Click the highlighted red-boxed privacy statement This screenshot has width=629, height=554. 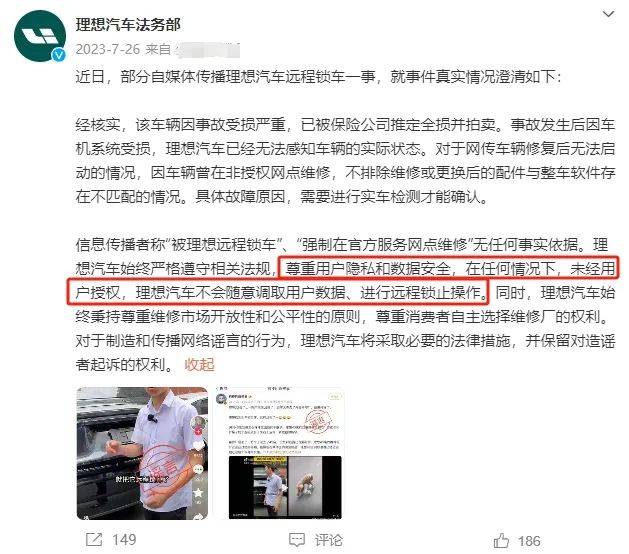tap(343, 280)
